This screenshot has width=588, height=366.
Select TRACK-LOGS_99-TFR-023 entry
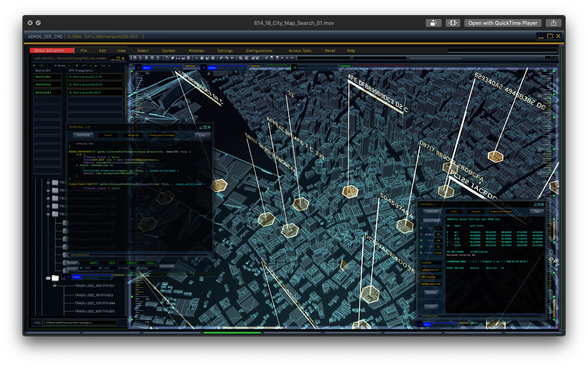pyautogui.click(x=94, y=295)
